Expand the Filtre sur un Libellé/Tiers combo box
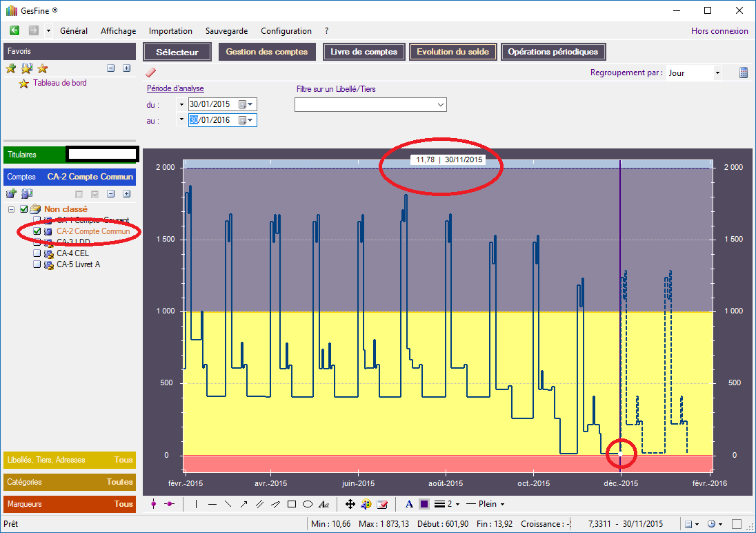 coord(441,104)
